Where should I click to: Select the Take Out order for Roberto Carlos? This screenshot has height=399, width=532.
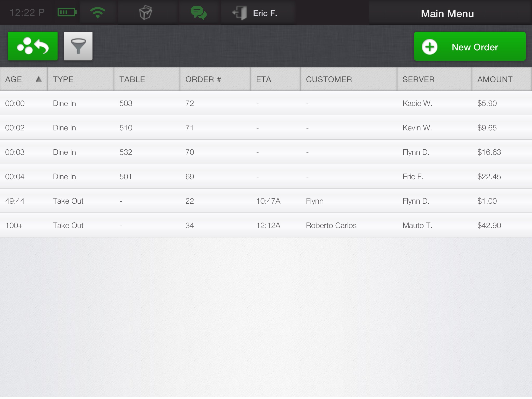pos(266,225)
